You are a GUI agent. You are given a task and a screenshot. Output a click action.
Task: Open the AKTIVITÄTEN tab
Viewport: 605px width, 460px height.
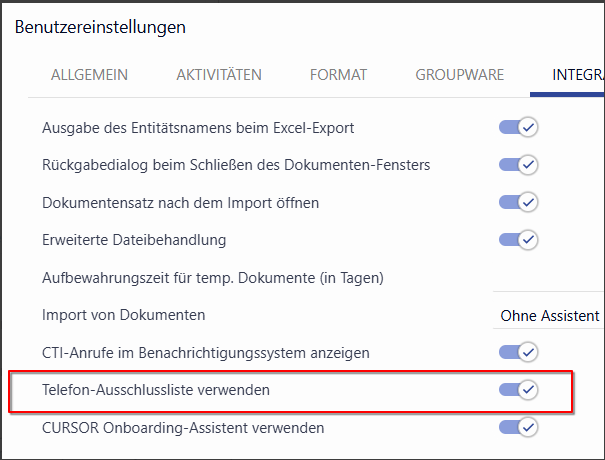point(219,74)
